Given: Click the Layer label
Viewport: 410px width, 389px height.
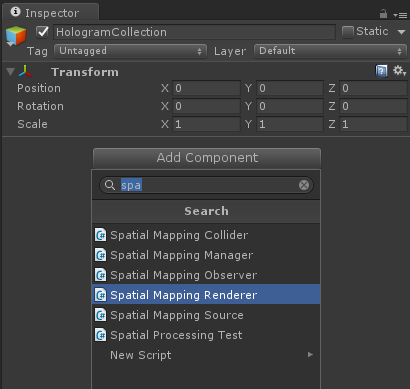Looking at the screenshot, I should (230, 51).
